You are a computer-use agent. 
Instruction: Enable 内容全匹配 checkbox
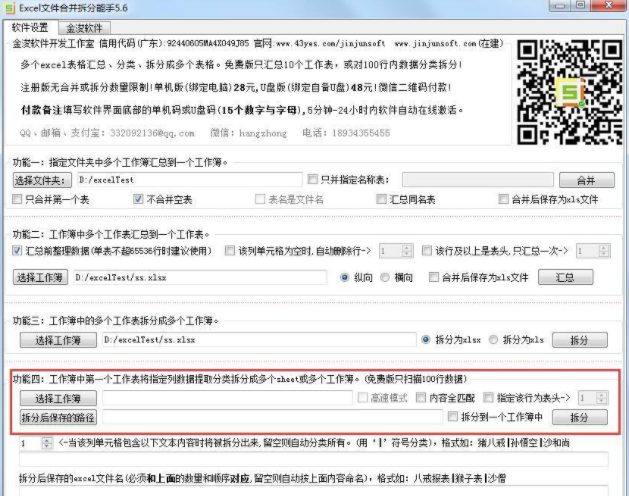click(x=420, y=397)
